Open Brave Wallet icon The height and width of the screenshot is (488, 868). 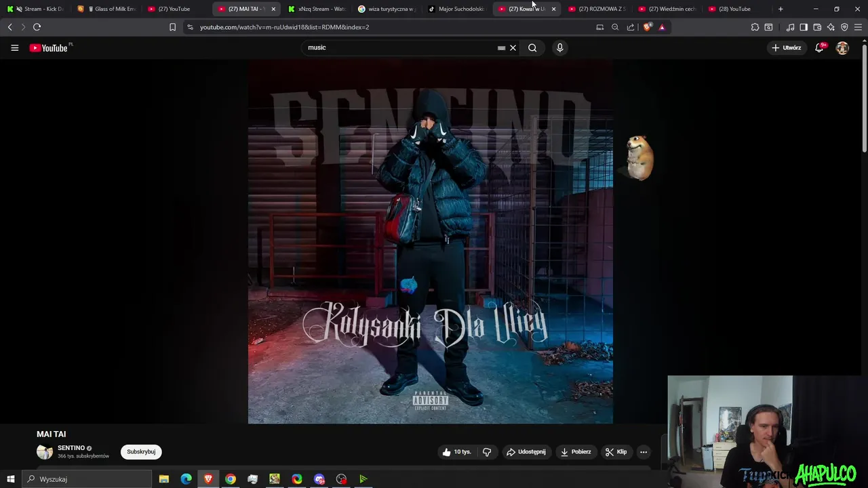pyautogui.click(x=817, y=27)
